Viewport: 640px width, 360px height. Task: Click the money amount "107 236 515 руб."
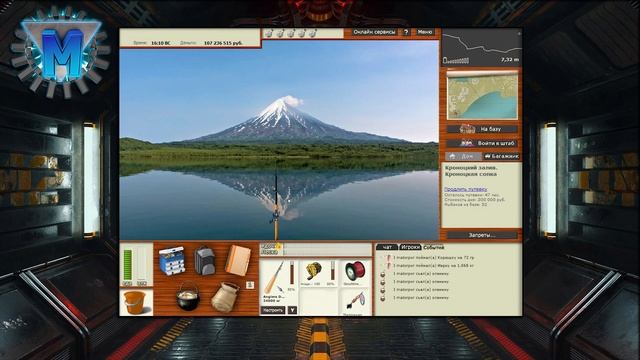click(223, 43)
